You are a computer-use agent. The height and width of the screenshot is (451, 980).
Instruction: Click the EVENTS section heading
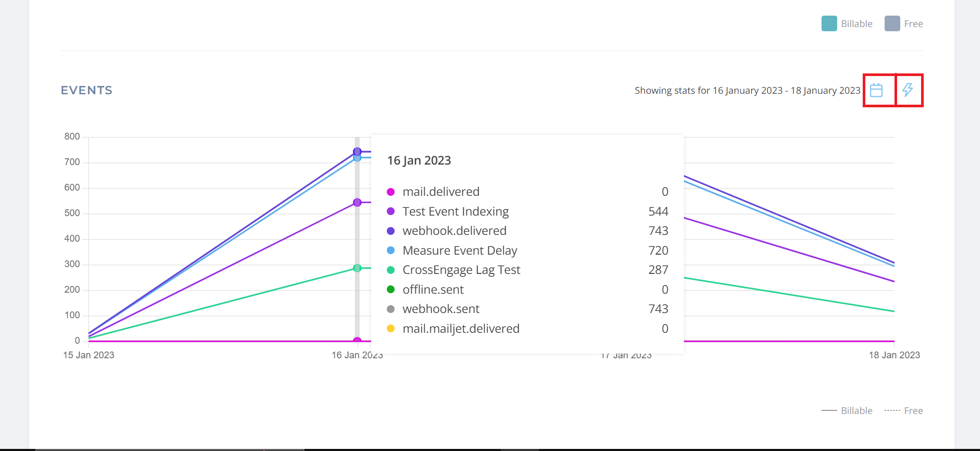point(87,91)
